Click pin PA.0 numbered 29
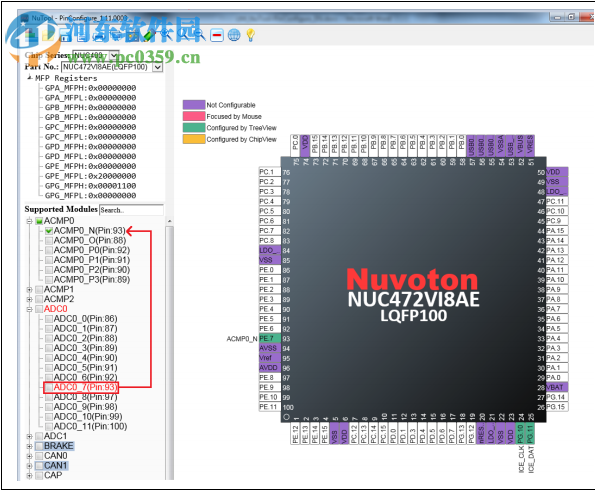This screenshot has width=595, height=496. pos(557,378)
